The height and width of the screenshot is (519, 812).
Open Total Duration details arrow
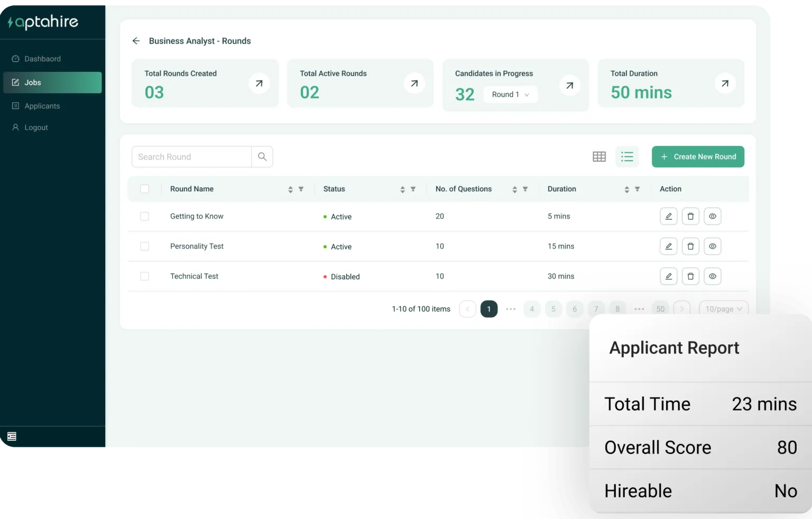(x=725, y=83)
